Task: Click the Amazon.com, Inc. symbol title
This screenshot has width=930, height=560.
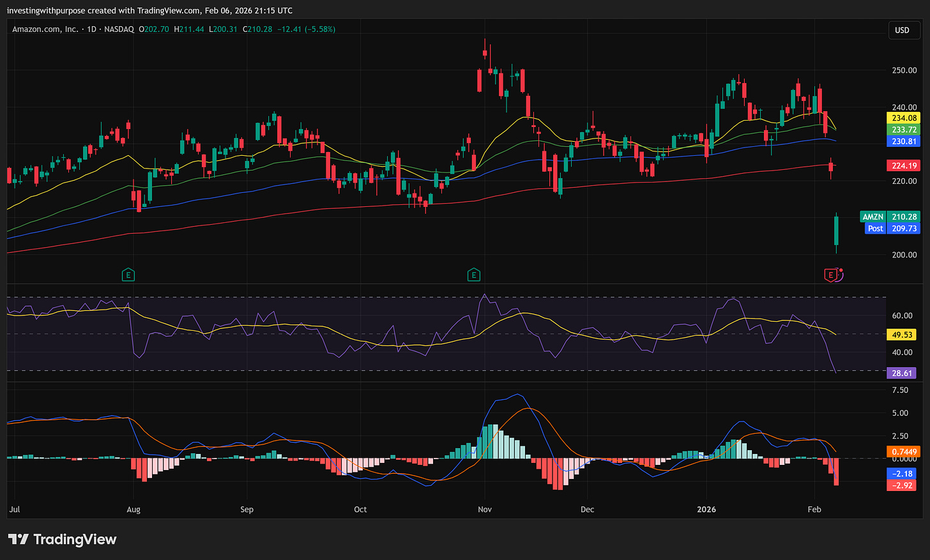Action: pyautogui.click(x=45, y=29)
